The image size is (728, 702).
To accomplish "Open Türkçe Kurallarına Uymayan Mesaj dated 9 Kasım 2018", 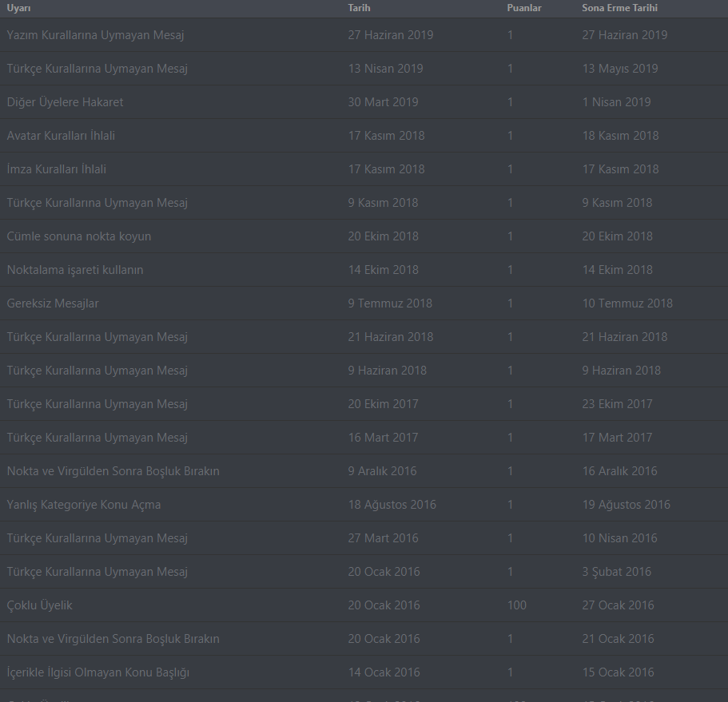I will (x=97, y=203).
